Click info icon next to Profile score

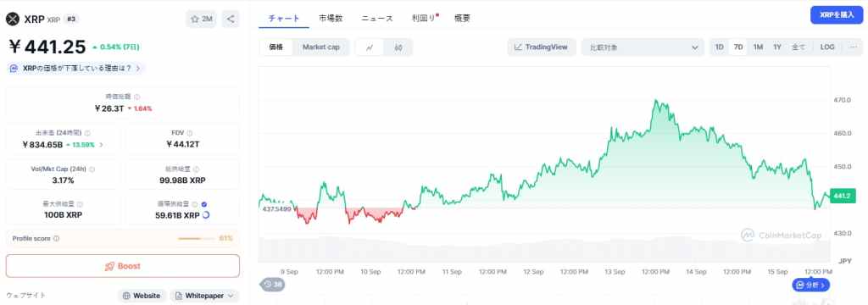57,239
